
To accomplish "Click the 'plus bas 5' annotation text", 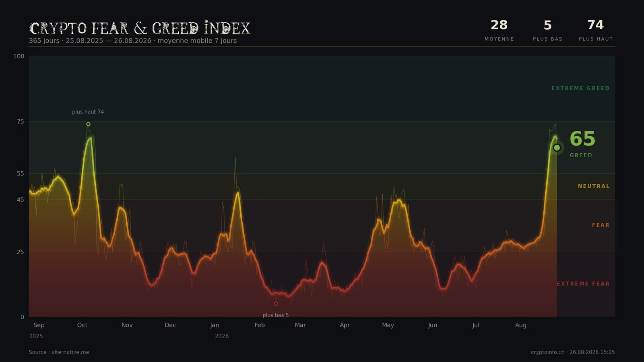I will (x=276, y=315).
